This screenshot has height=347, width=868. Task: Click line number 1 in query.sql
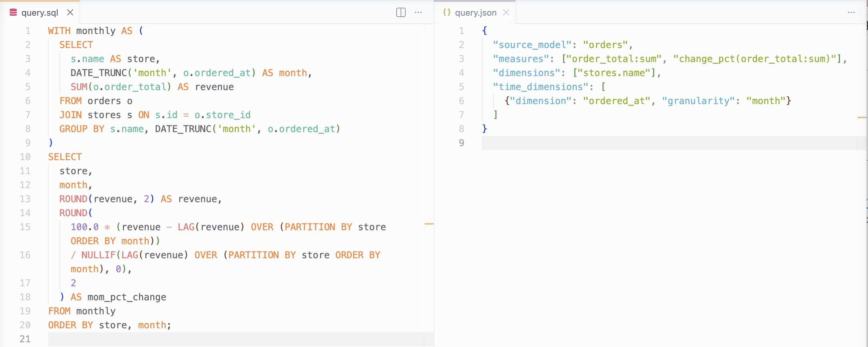28,31
